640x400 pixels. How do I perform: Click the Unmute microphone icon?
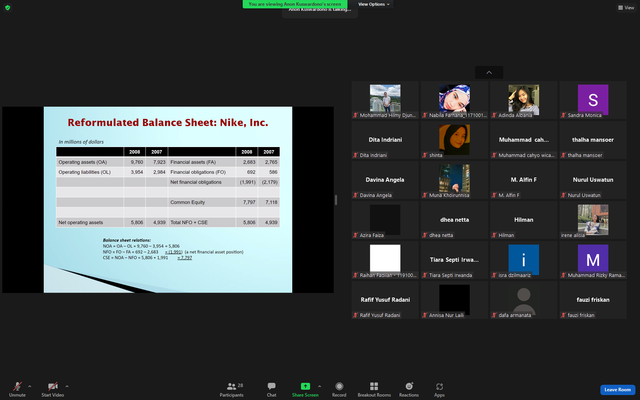(17, 386)
